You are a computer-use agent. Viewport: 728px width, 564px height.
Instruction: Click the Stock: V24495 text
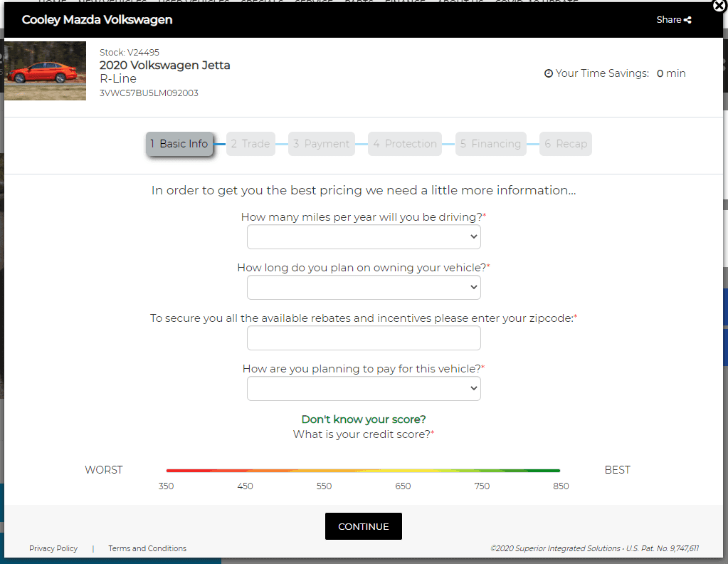130,53
